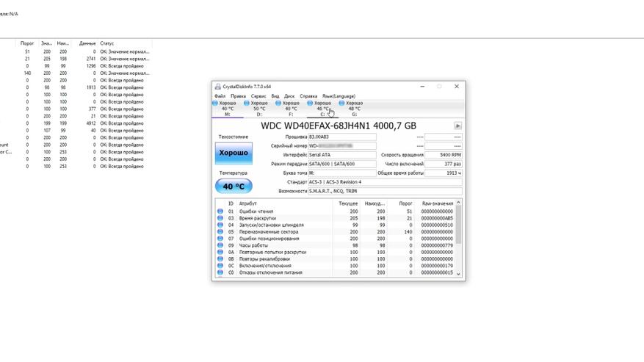Click the 2741 data value in background window

point(91,59)
